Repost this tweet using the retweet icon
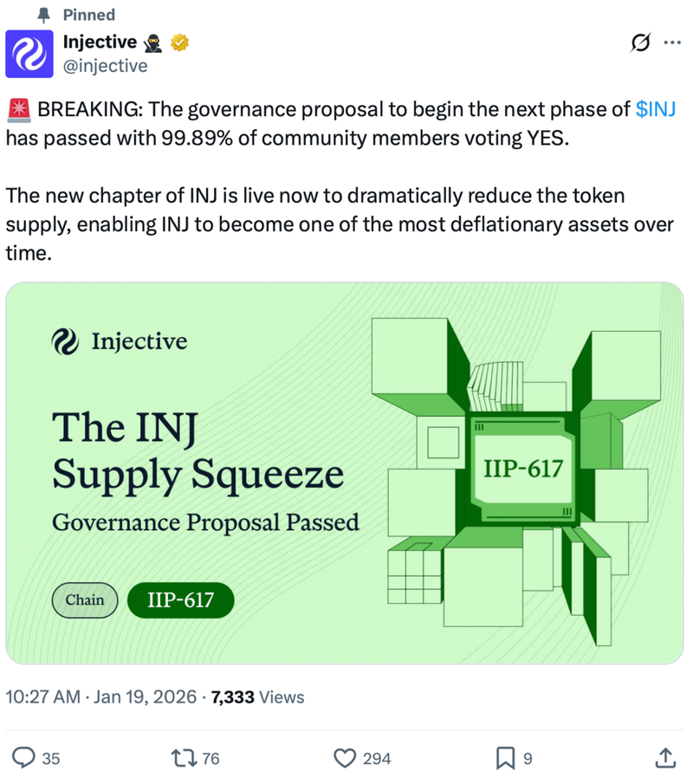Screen dimensions: 693x784 coord(185,758)
